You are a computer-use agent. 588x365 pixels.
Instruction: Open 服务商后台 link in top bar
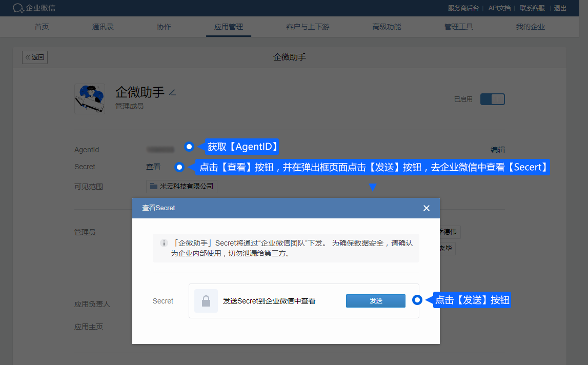[463, 8]
